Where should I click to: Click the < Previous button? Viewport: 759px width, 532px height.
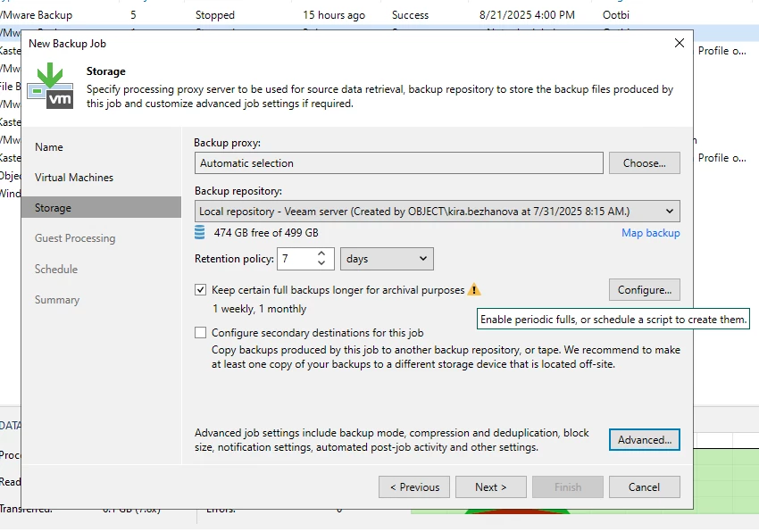tap(414, 487)
